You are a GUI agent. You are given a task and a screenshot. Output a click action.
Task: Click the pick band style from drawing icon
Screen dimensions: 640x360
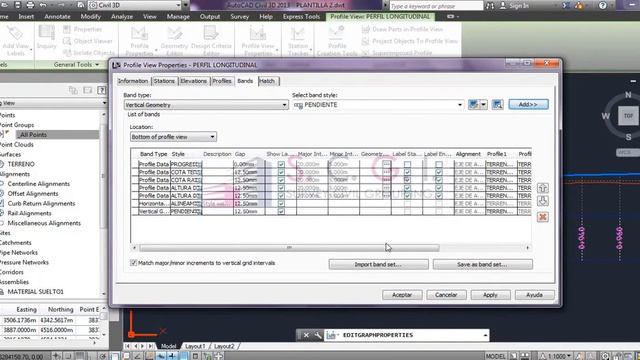(497, 104)
